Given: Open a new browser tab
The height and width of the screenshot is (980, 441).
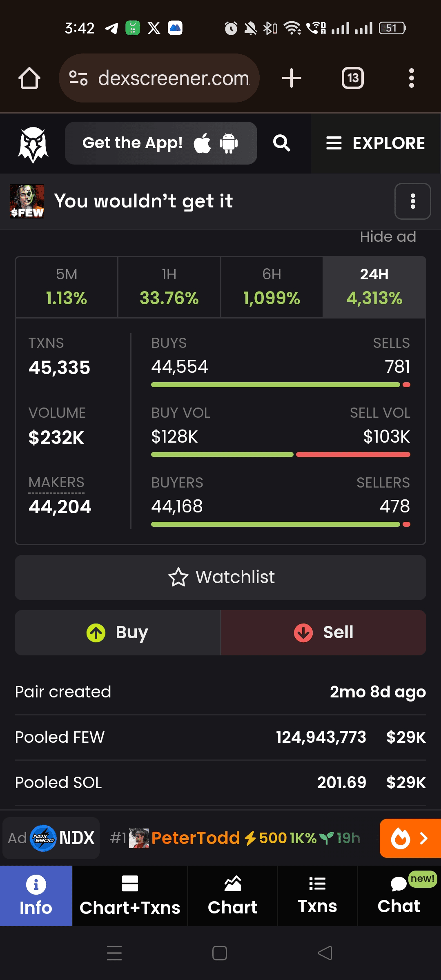Looking at the screenshot, I should pos(292,78).
